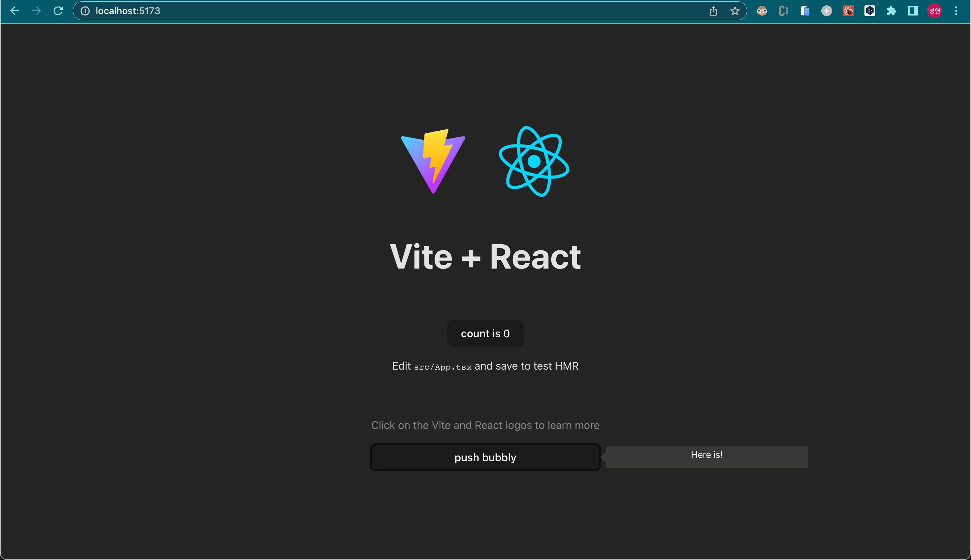The height and width of the screenshot is (560, 971).
Task: Click the 'Here is!' speech bubble
Action: click(707, 457)
